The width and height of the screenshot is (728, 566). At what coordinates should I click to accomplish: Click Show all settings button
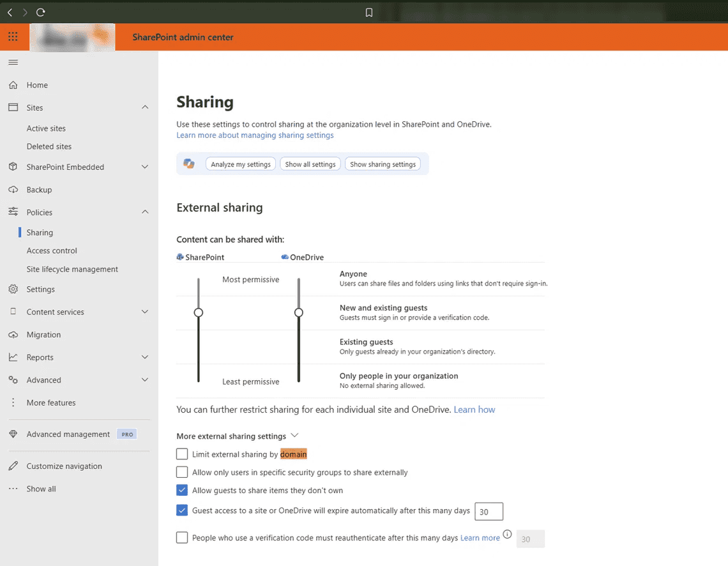(310, 164)
